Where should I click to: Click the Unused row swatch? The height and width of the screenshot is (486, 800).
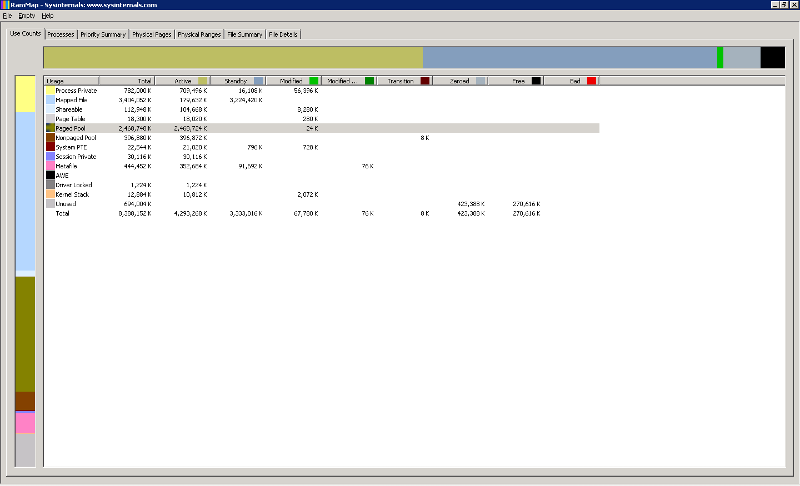click(x=50, y=203)
